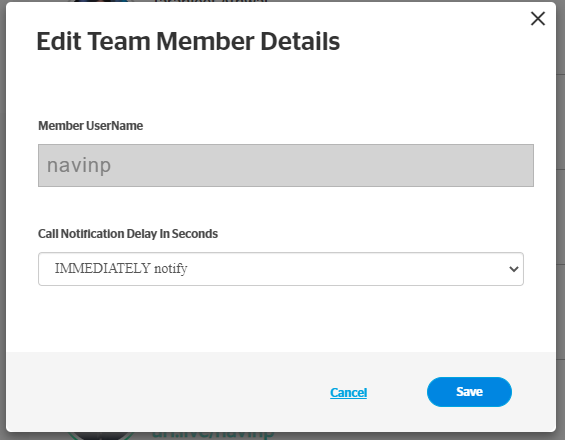The image size is (565, 440).
Task: Click the 'Call Notification Delay In Seconds' label
Action: coord(128,234)
